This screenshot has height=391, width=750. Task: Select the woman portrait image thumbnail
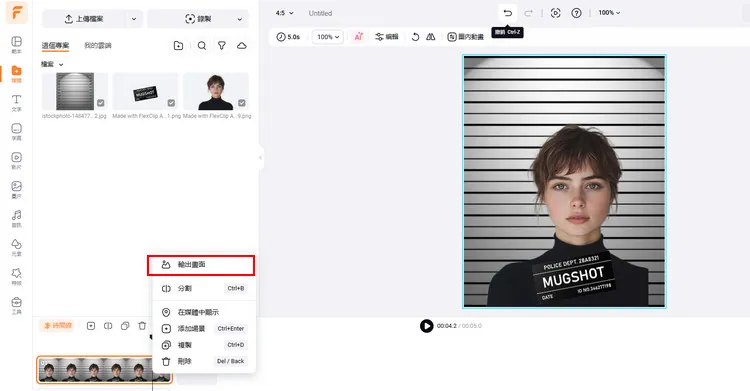click(x=216, y=91)
